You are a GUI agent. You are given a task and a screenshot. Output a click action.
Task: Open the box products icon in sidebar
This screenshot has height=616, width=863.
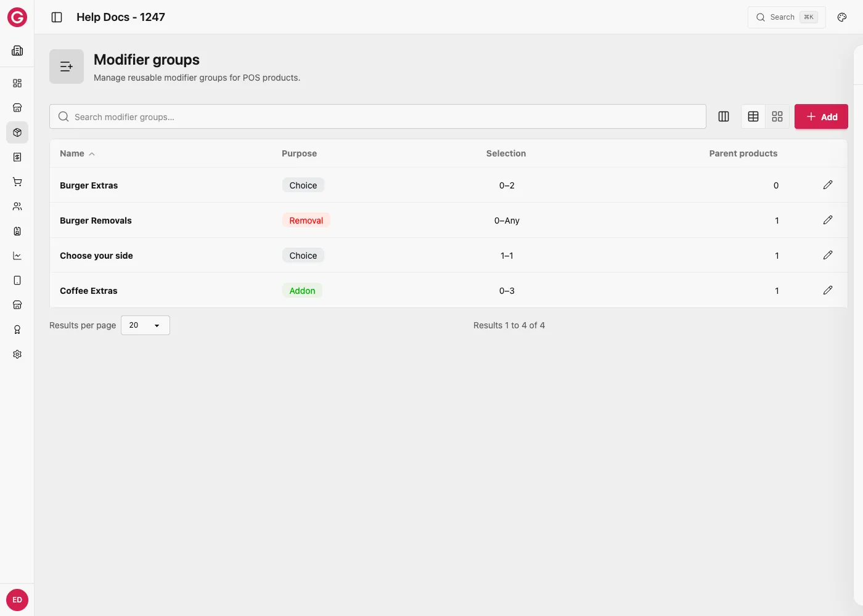17,132
